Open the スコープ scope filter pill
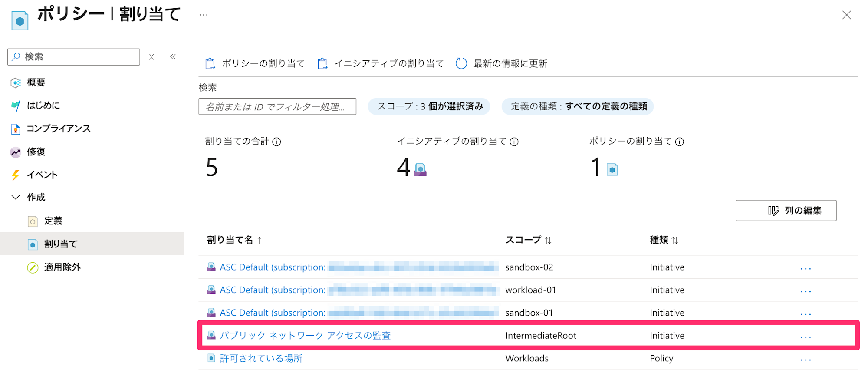868x386 pixels. [x=429, y=106]
